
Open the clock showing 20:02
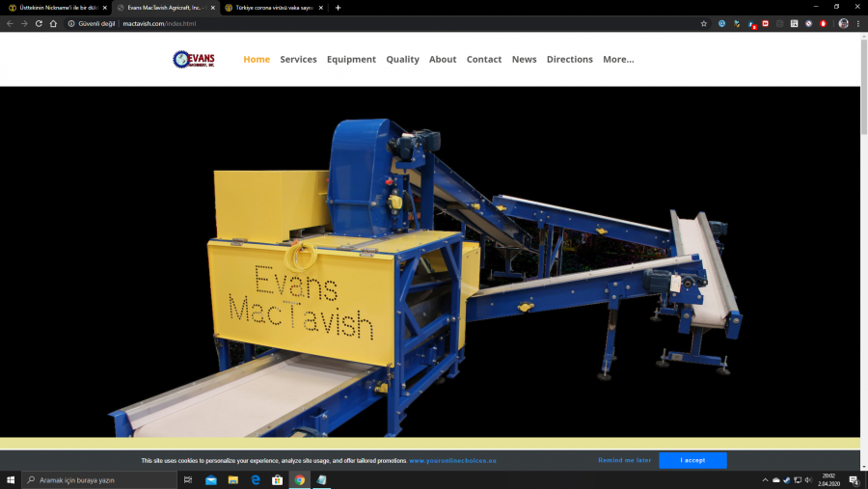tap(828, 480)
